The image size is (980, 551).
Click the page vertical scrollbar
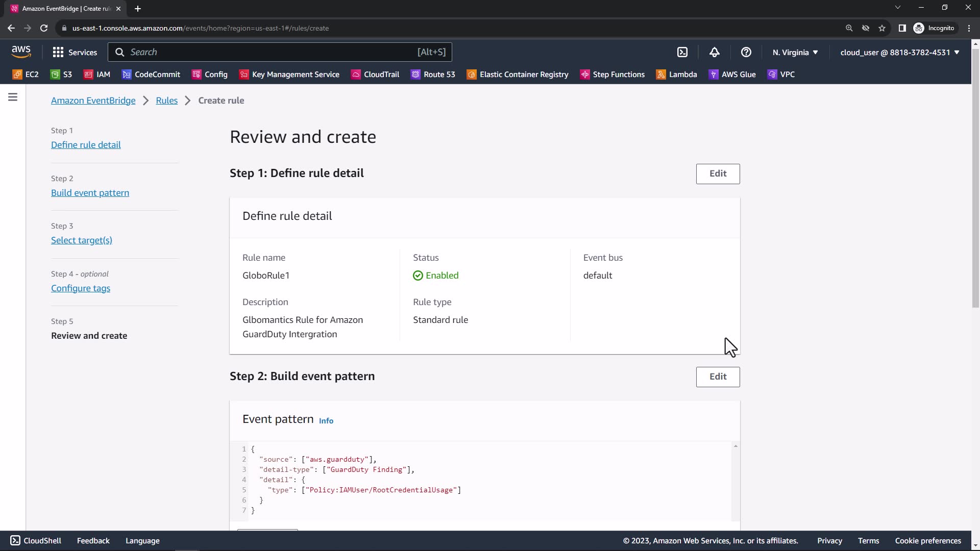point(975,179)
